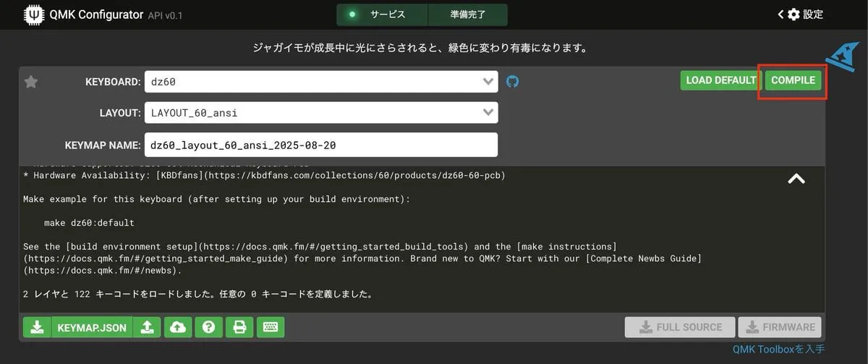Click the upload keymap arrow icon
This screenshot has width=868, height=364.
click(147, 327)
